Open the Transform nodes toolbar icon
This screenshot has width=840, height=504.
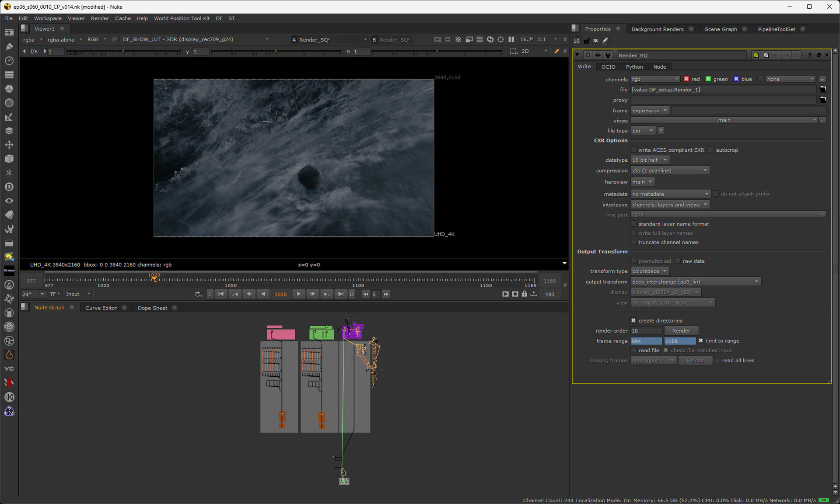[x=9, y=145]
